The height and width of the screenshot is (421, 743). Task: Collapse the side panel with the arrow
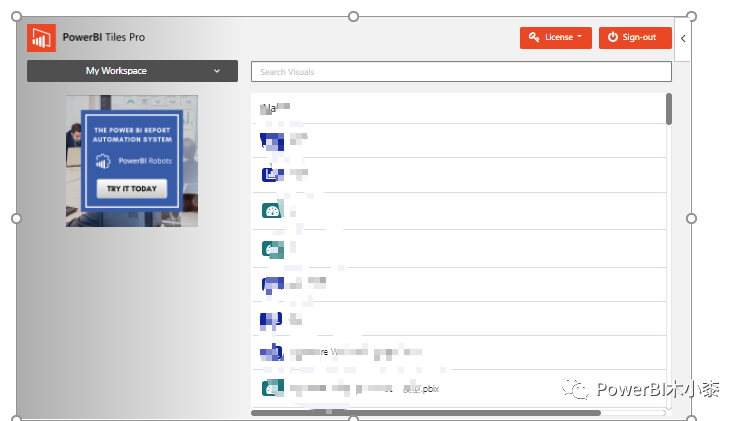683,38
